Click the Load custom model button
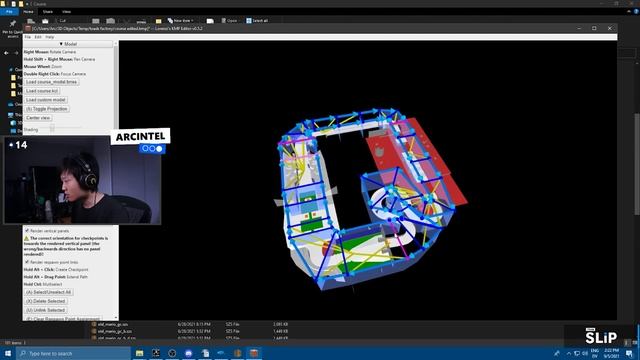640x360 pixels. [x=46, y=100]
